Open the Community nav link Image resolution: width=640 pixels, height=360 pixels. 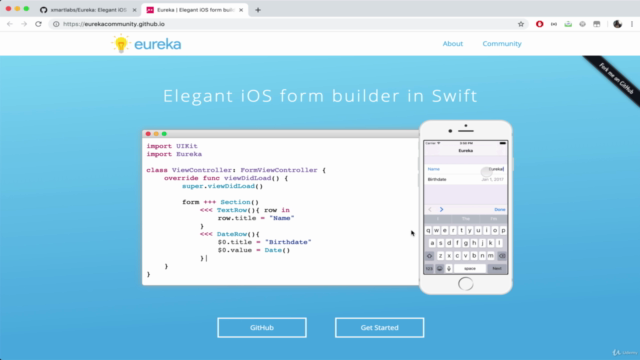click(x=502, y=44)
